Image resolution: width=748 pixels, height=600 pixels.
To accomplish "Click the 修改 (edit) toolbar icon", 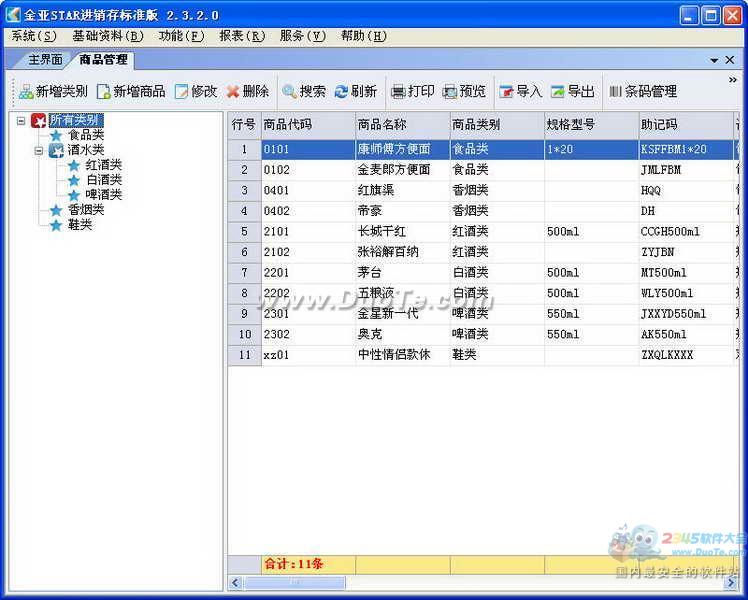I will point(181,92).
